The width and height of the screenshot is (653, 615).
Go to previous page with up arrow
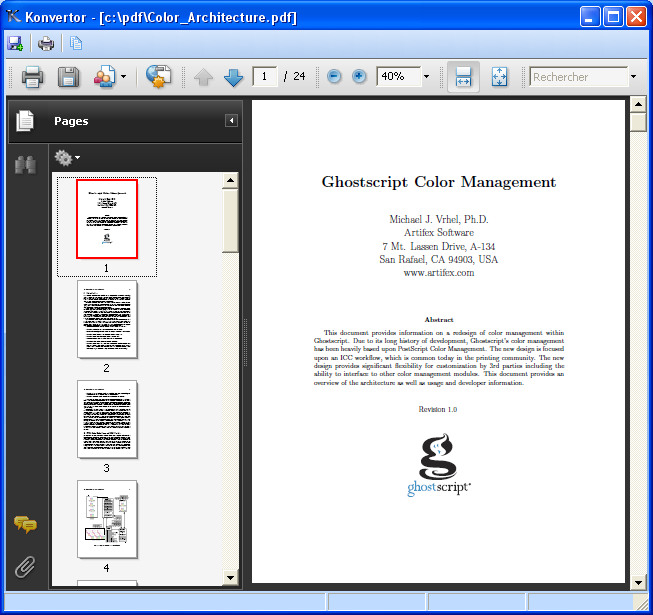(x=203, y=77)
